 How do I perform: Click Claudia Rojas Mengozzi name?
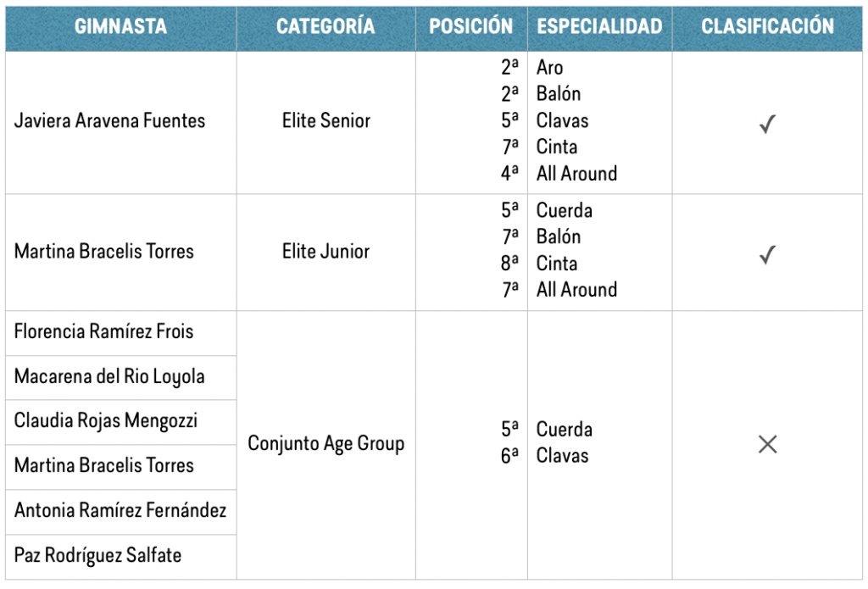(x=106, y=420)
